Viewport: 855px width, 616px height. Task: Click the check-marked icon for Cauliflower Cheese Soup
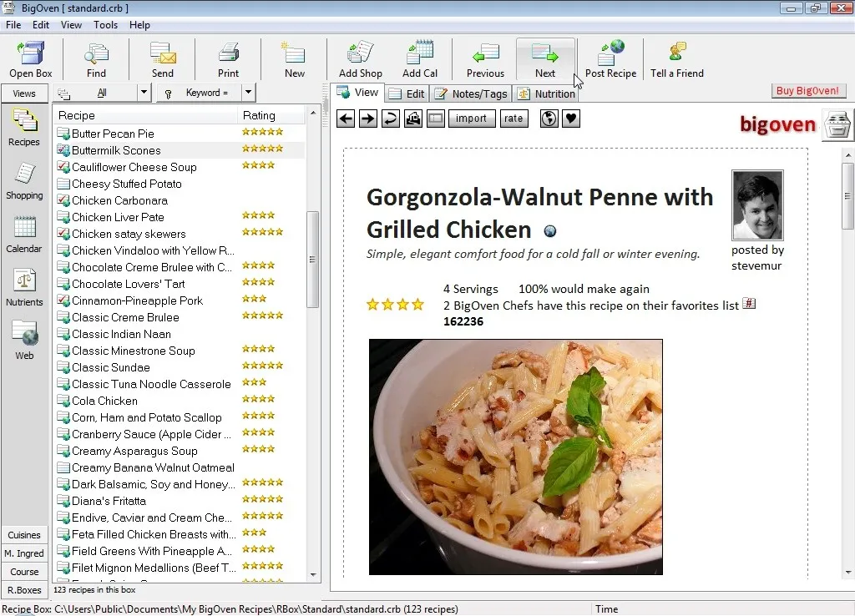click(63, 167)
